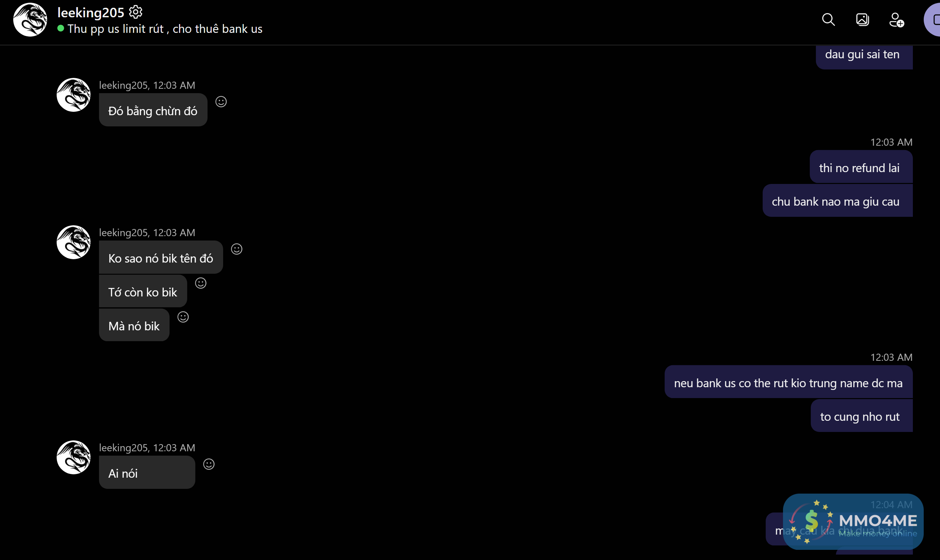The width and height of the screenshot is (940, 560).
Task: Open search in conversation
Action: point(828,19)
